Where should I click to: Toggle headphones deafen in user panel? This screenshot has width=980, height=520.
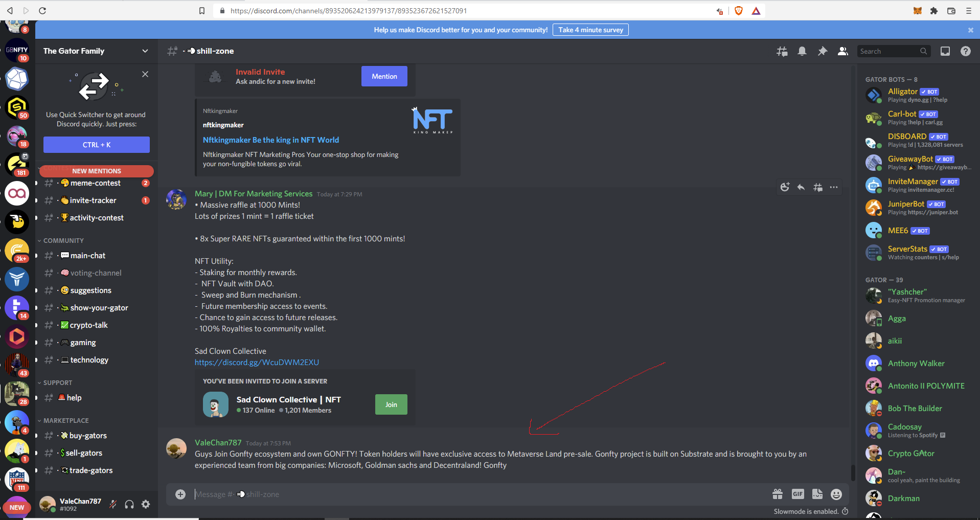129,505
